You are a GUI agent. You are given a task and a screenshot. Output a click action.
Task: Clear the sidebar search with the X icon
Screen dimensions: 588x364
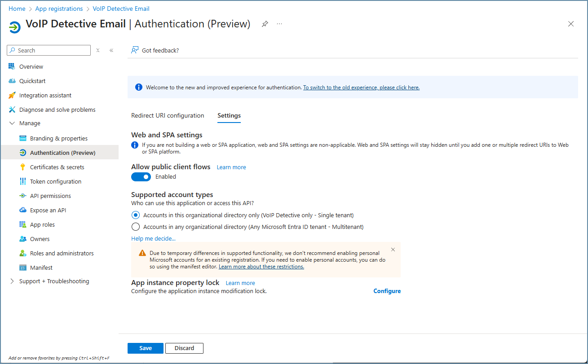pyautogui.click(x=98, y=50)
